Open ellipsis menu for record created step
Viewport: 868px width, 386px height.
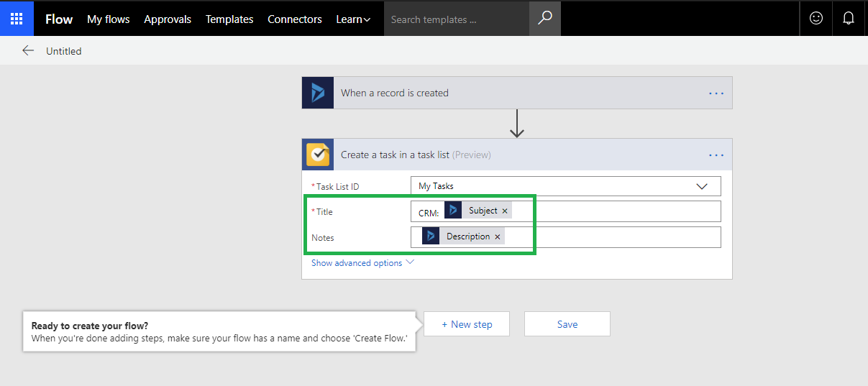click(x=716, y=93)
